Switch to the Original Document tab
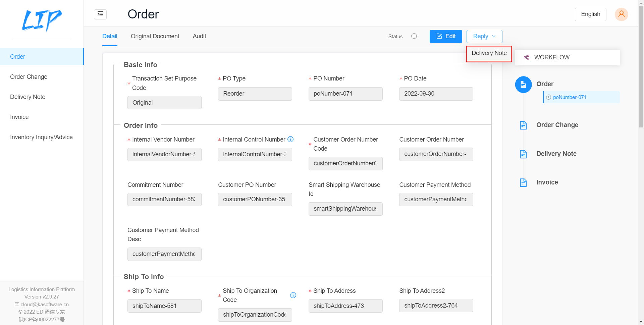This screenshot has width=644, height=325. point(155,36)
